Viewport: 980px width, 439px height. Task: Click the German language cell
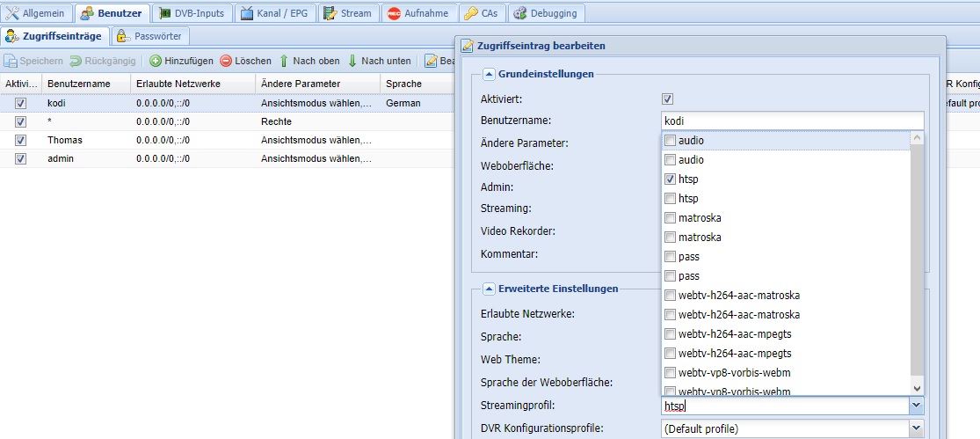tap(417, 103)
